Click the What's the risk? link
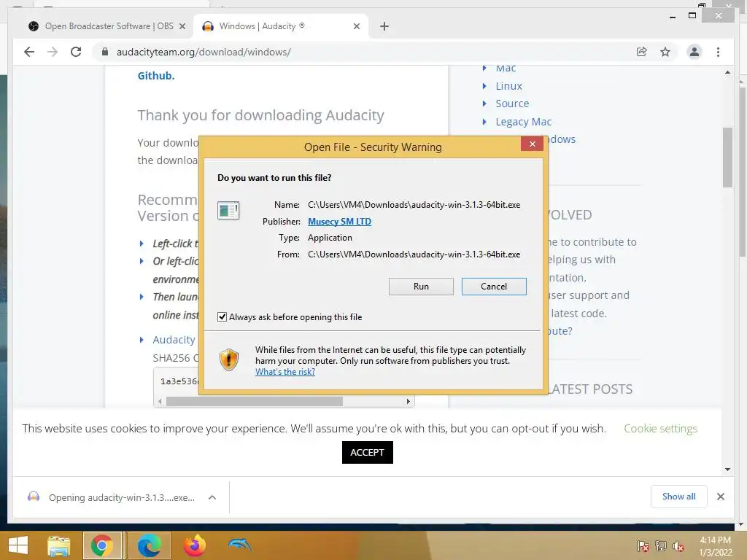The image size is (747, 560). pyautogui.click(x=285, y=372)
